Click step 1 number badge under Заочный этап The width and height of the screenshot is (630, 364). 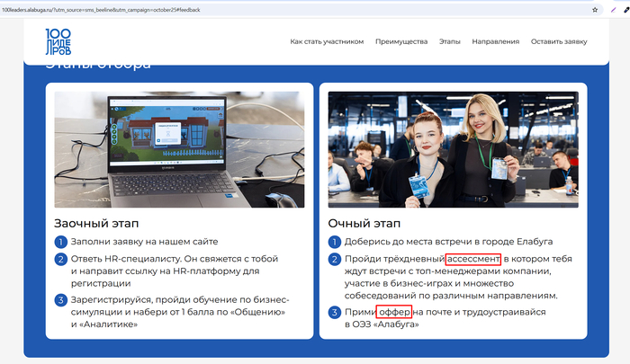(60, 242)
